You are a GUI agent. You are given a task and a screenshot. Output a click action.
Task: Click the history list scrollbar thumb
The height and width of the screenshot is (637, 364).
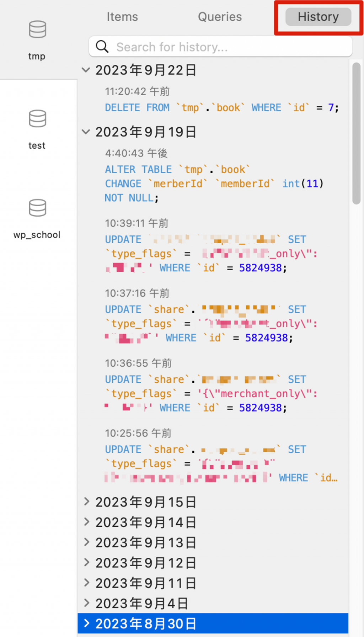point(356,133)
